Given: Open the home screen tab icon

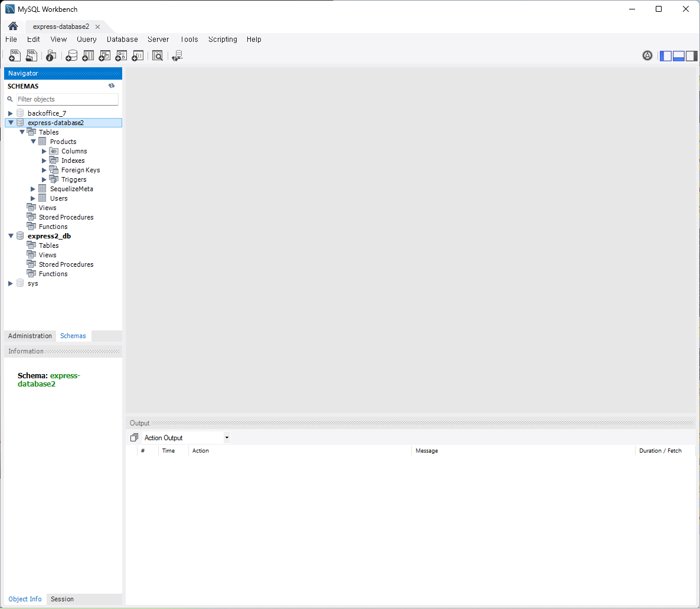Looking at the screenshot, I should coord(13,27).
